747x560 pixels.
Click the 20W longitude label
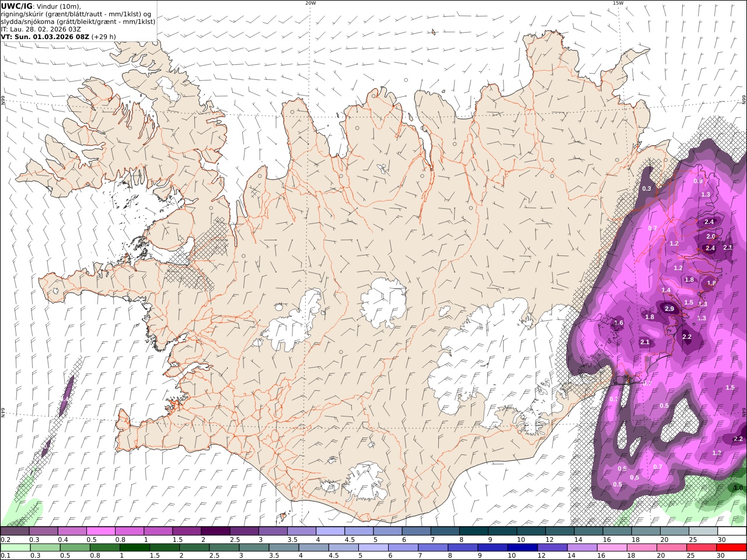tap(310, 3)
